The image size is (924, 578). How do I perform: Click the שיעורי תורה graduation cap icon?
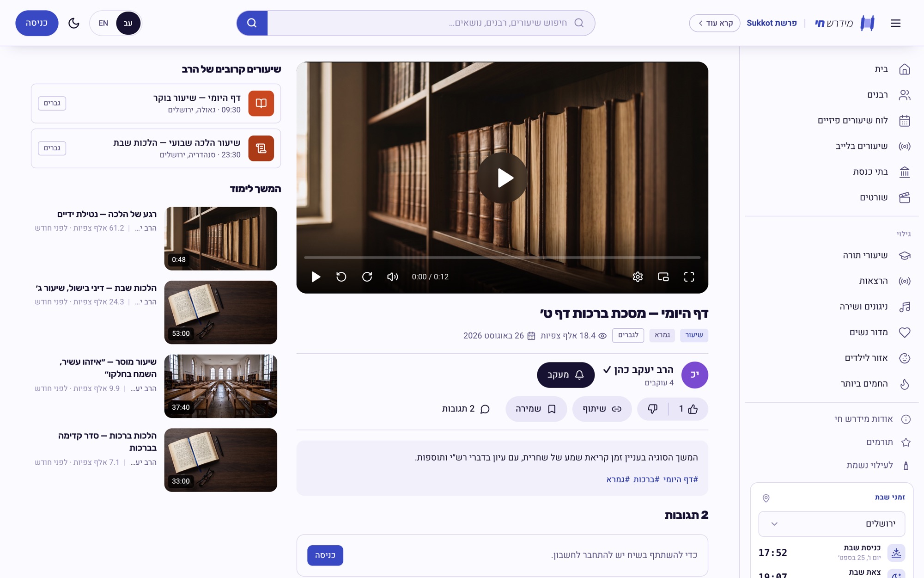point(904,255)
